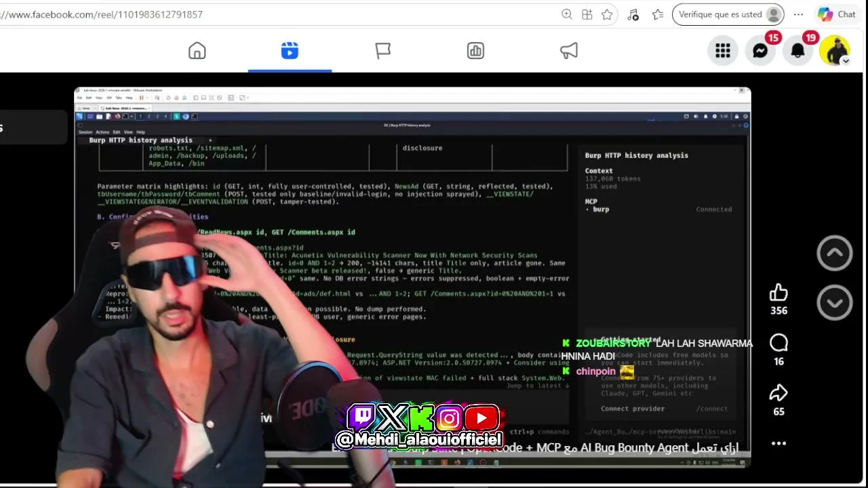This screenshot has height=488, width=868.
Task: Open reel more options ellipsis
Action: (778, 443)
